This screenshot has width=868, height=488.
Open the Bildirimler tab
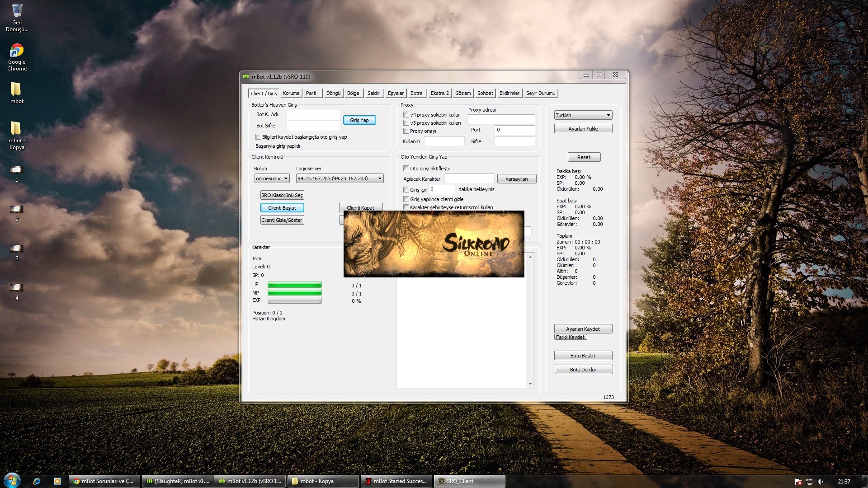(509, 94)
